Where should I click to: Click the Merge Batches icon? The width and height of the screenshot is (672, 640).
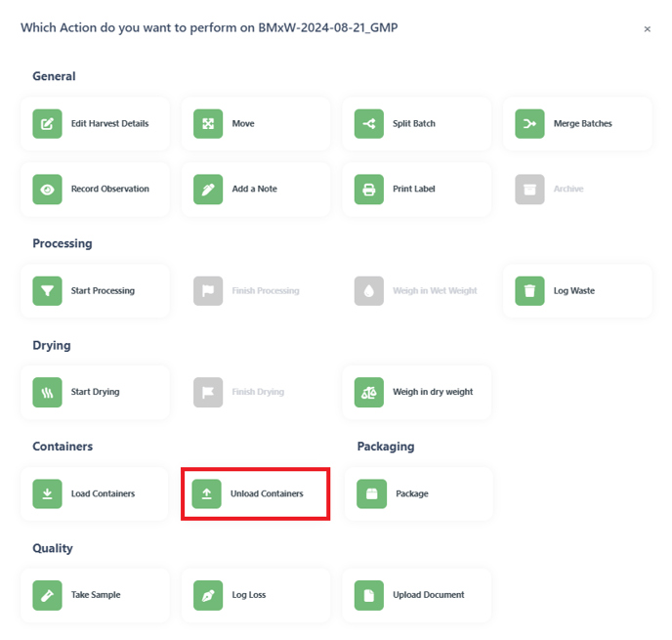pos(529,124)
